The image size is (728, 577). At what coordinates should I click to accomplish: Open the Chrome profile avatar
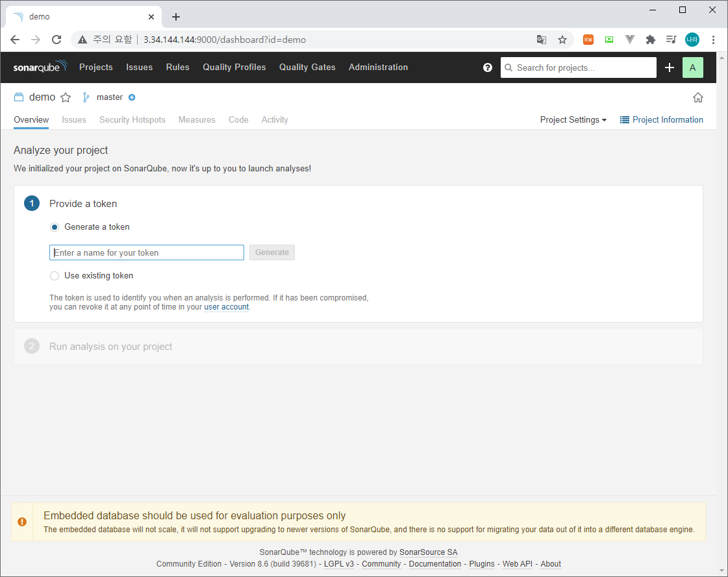pos(692,40)
